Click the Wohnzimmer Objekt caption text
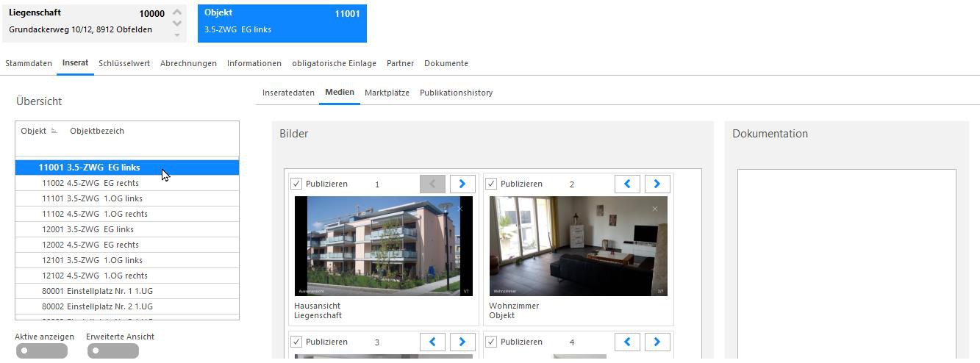 [514, 311]
